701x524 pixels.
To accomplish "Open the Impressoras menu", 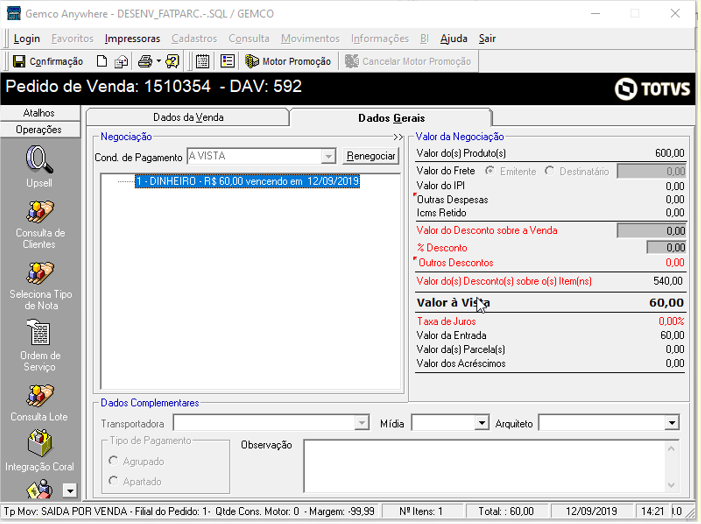I will pyautogui.click(x=132, y=38).
